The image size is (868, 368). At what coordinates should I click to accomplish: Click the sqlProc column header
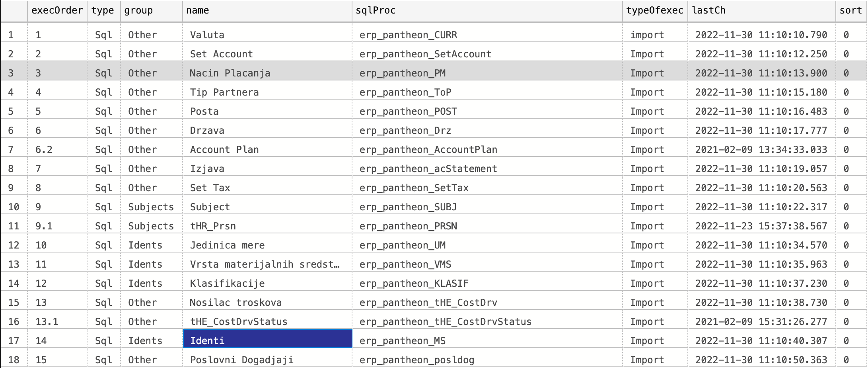(487, 11)
